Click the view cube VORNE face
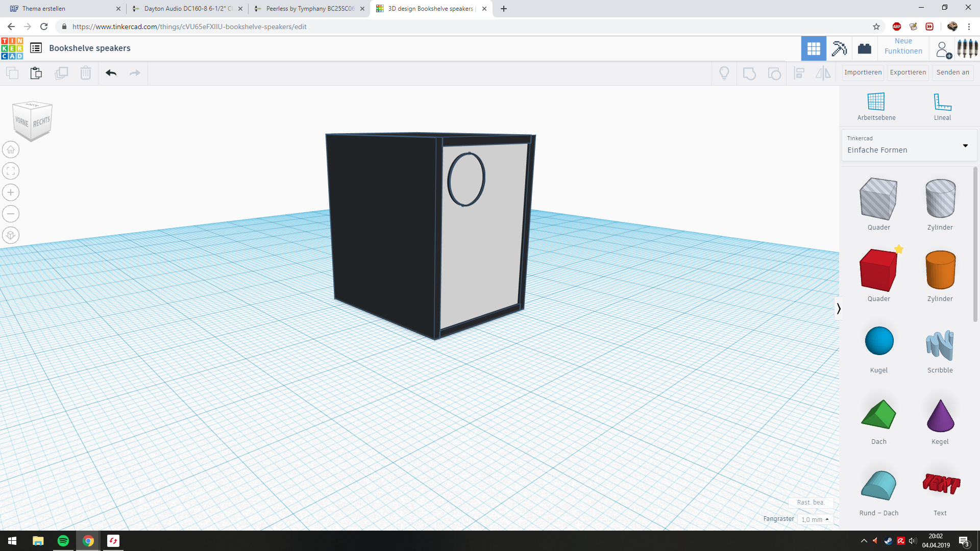This screenshot has height=551, width=980. tap(21, 121)
